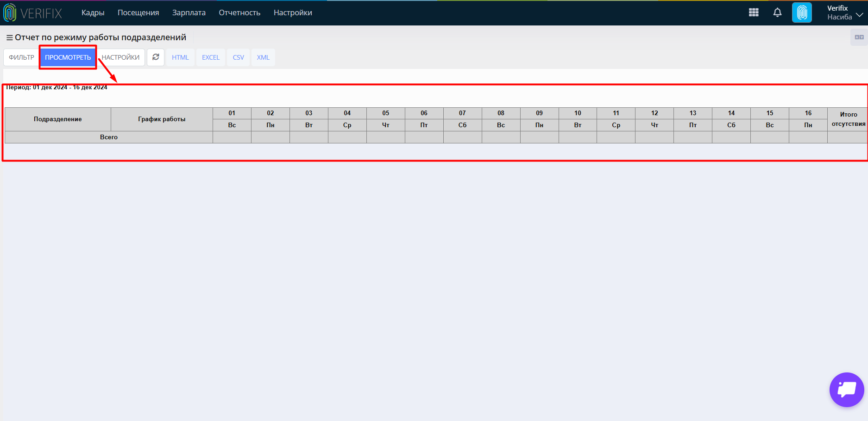Click the day 10 column header
Image resolution: width=868 pixels, height=421 pixels.
click(578, 113)
